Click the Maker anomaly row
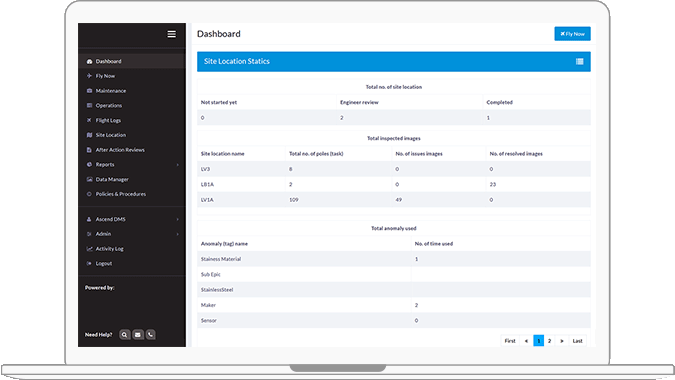The image size is (675, 380). (x=394, y=305)
